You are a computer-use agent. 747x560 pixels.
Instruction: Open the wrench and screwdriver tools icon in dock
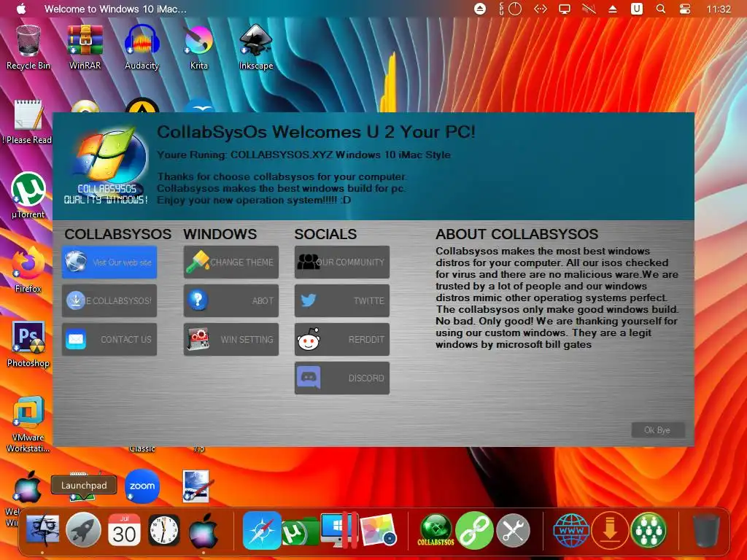pyautogui.click(x=513, y=530)
